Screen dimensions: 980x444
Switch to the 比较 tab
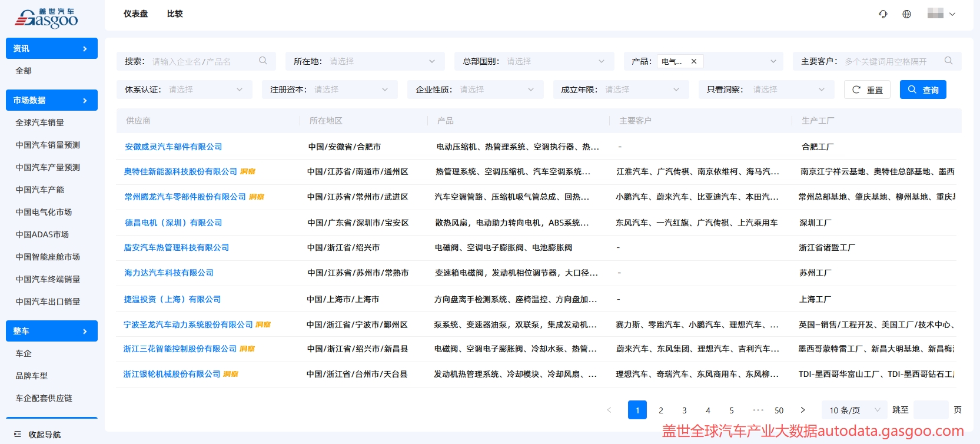coord(175,14)
